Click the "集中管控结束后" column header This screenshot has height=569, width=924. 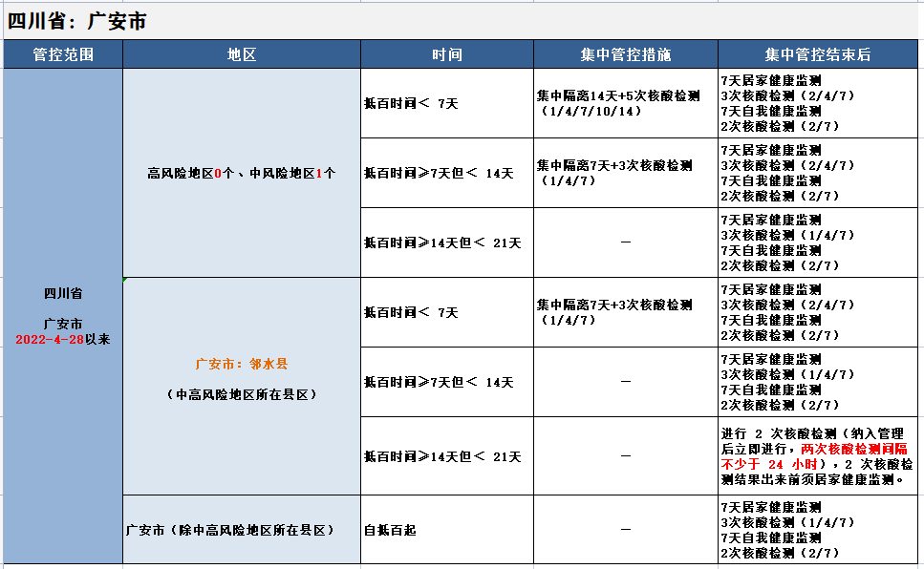tap(818, 54)
